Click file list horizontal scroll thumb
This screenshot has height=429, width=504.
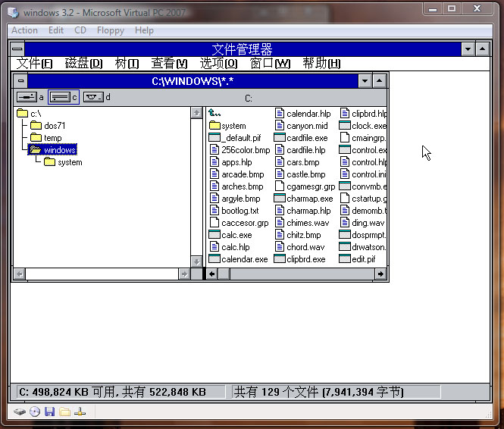pyautogui.click(x=224, y=274)
